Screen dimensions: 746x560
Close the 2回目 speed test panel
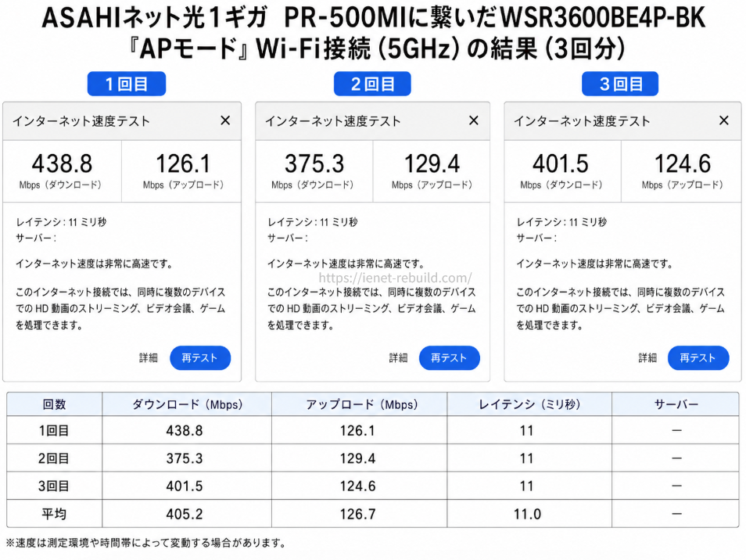pyautogui.click(x=473, y=121)
